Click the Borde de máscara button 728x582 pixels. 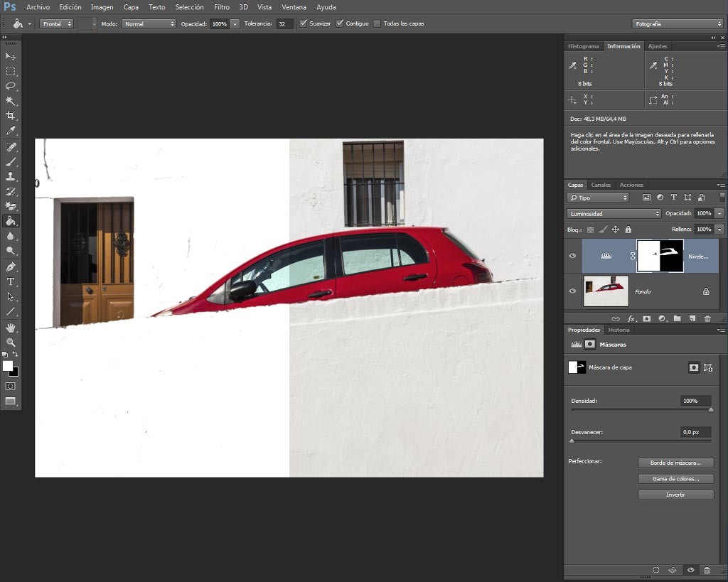(675, 463)
